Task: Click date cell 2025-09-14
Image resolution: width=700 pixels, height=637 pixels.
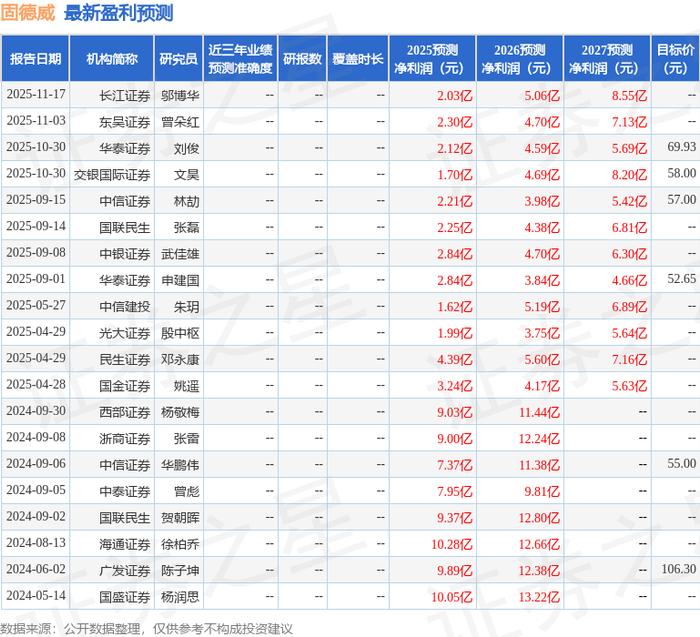Action: (x=36, y=226)
